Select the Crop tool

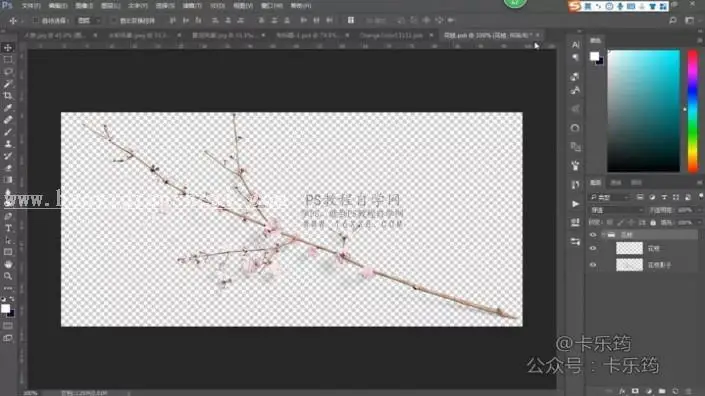point(8,96)
